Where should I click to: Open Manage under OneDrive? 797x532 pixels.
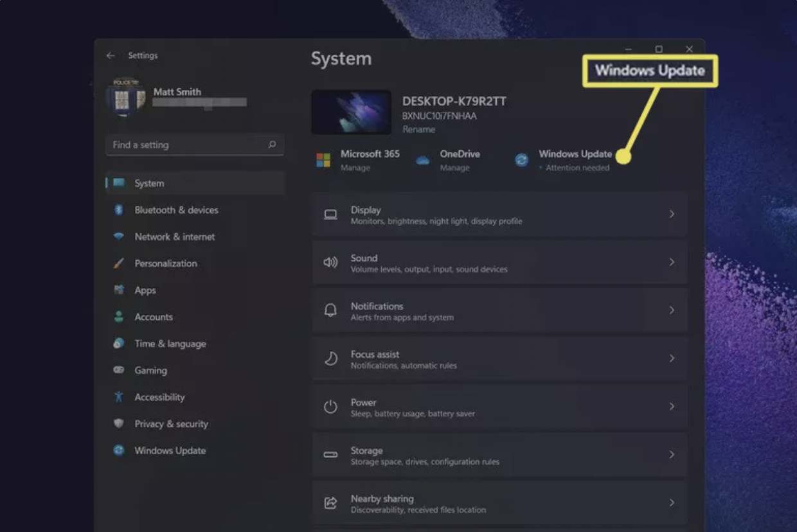pos(454,168)
